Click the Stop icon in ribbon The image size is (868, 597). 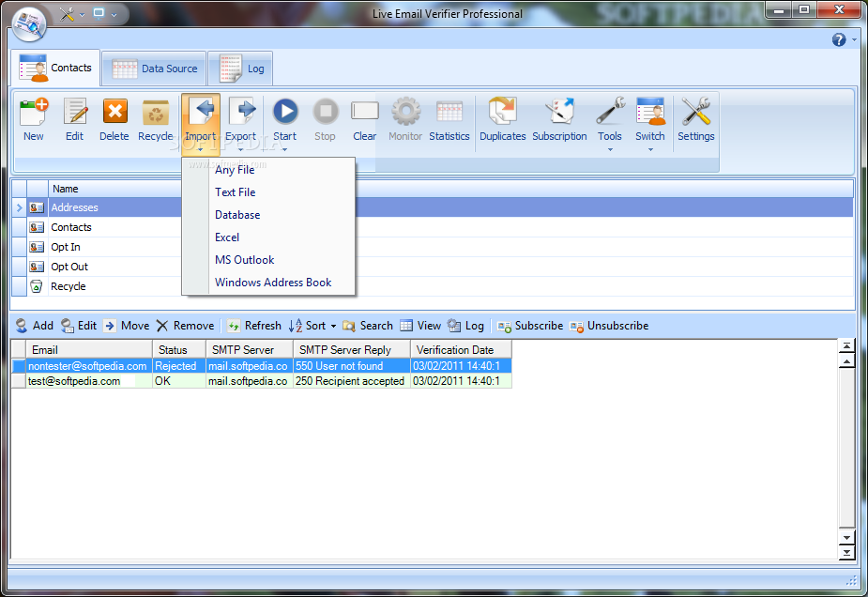tap(326, 112)
